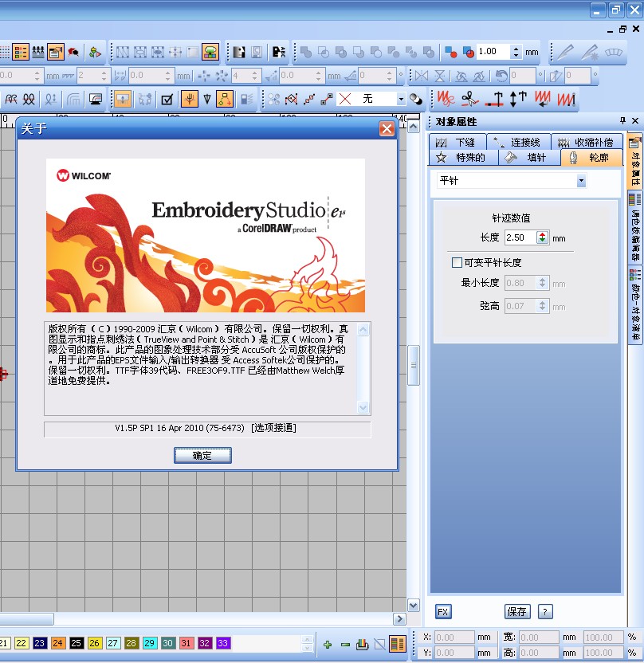Switch to the 填针 tab

point(529,158)
